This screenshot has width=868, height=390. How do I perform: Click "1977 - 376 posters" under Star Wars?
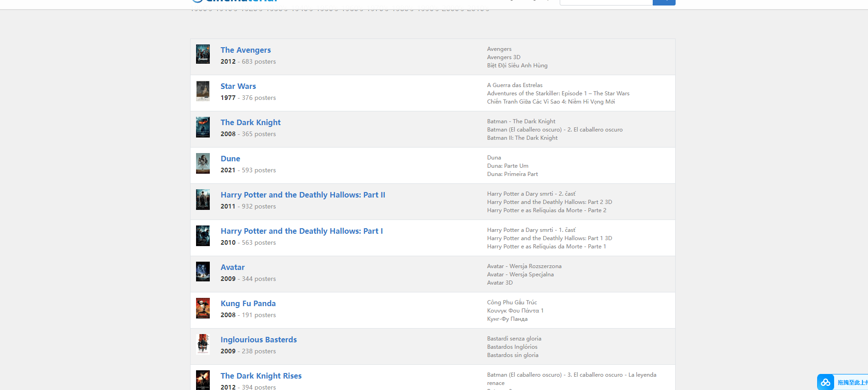[x=248, y=98]
